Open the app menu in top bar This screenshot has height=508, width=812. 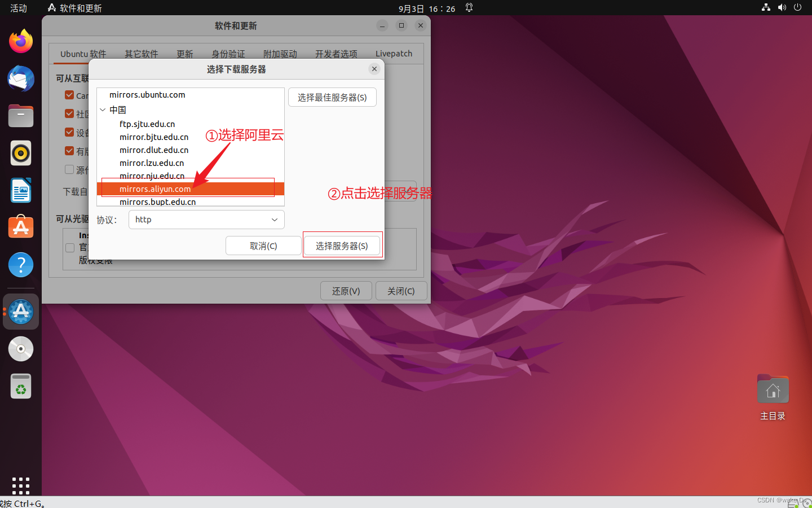point(75,8)
